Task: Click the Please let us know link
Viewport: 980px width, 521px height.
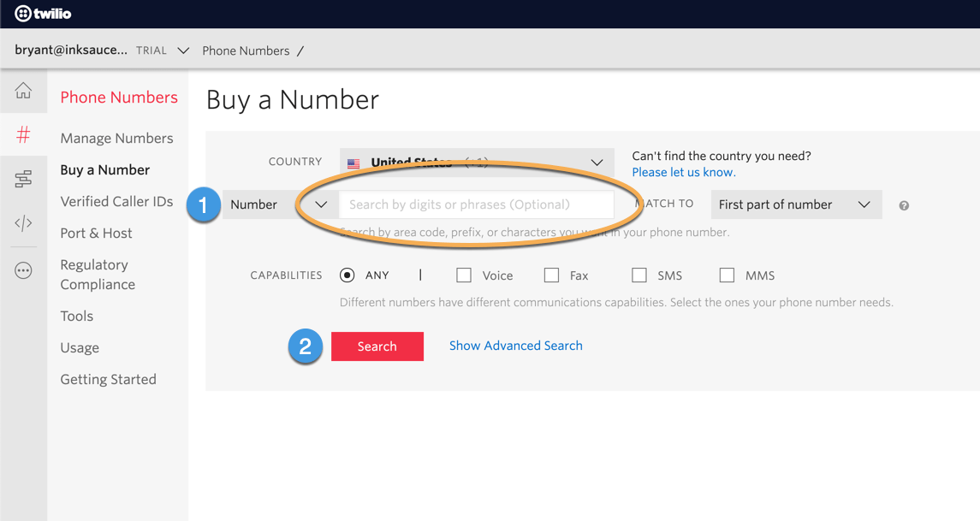Action: 683,171
